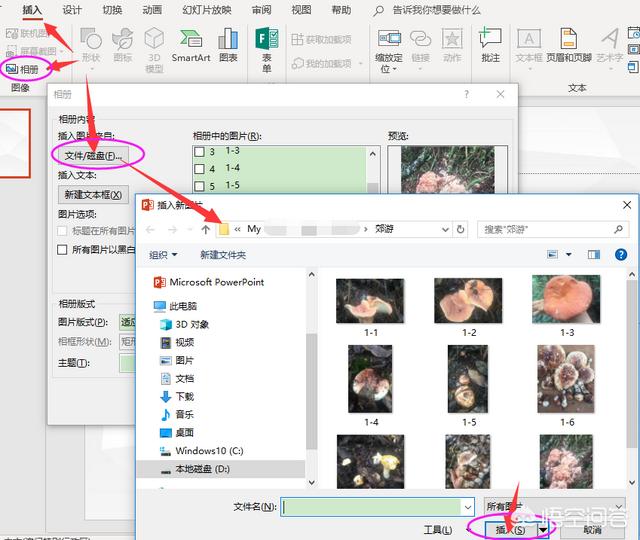Switch to the 动画 ribbon tab
The width and height of the screenshot is (640, 540).
tap(152, 10)
